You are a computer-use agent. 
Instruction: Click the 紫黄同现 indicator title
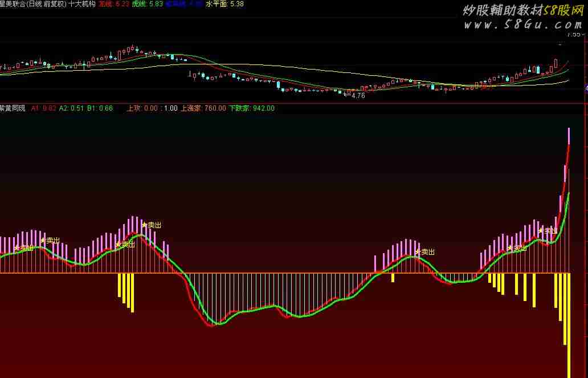tap(13, 108)
